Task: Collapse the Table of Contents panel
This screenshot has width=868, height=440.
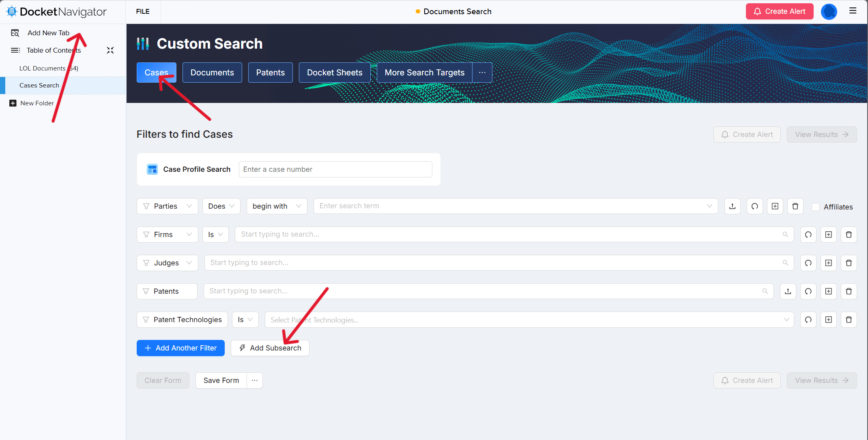Action: (x=110, y=50)
